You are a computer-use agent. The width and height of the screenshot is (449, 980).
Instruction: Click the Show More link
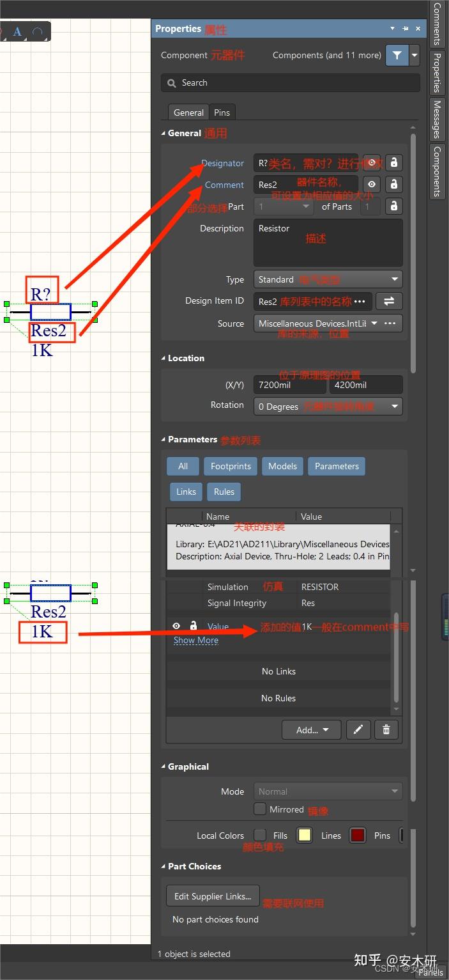(x=196, y=641)
